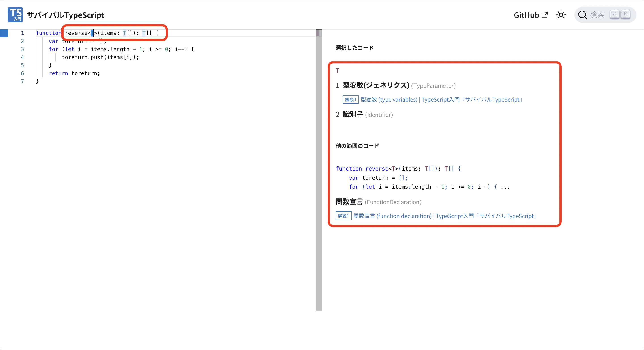Click the 'function' keyword on line 1
This screenshot has width=644, height=350.
tap(49, 33)
